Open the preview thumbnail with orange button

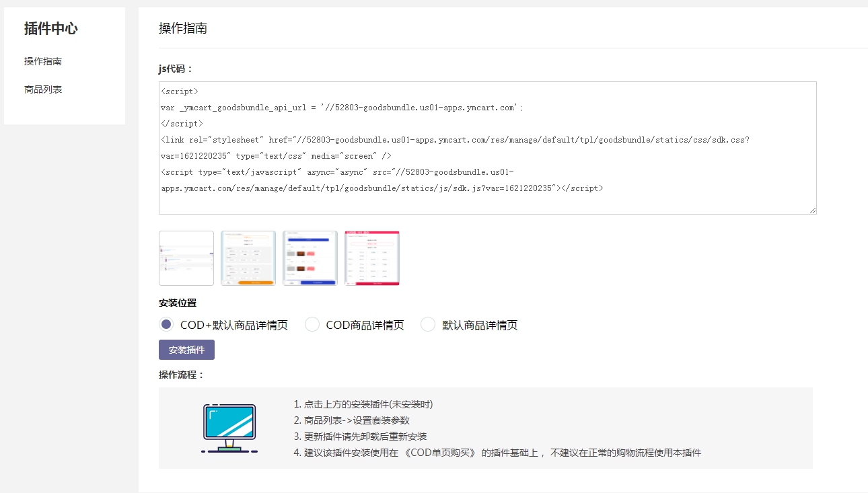click(248, 258)
